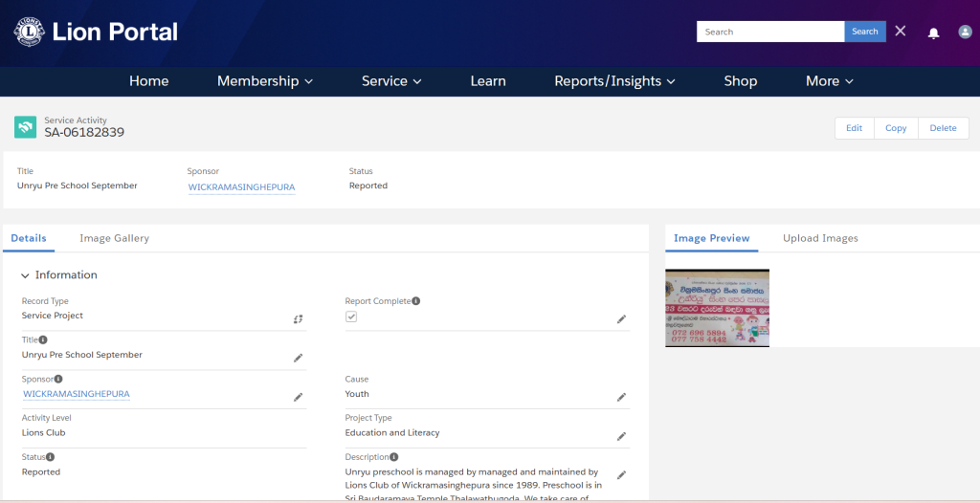Expand the Service menu
Image resolution: width=980 pixels, height=503 pixels.
click(391, 81)
